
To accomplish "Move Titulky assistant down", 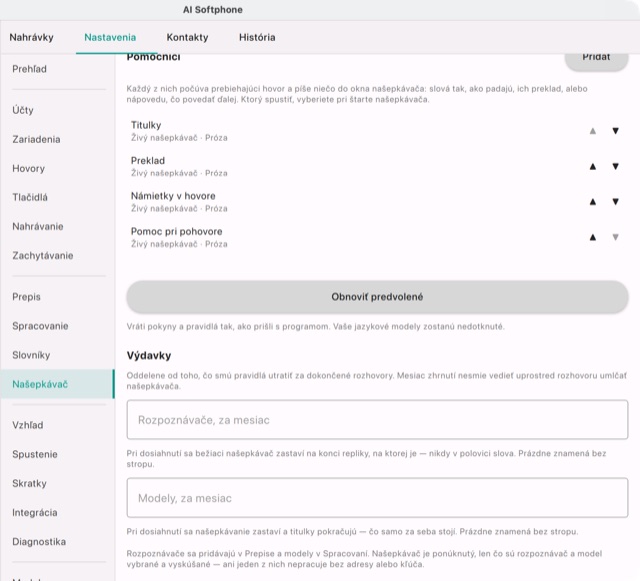I will [616, 131].
